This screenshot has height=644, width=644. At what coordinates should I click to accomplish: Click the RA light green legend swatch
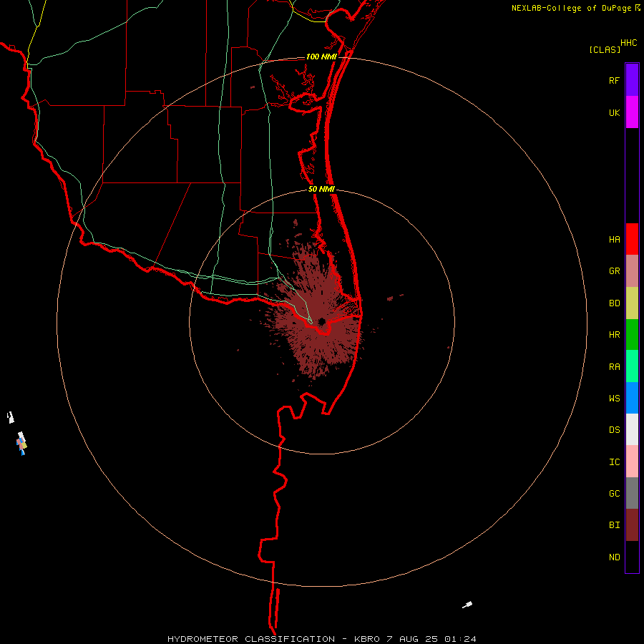coord(632,366)
